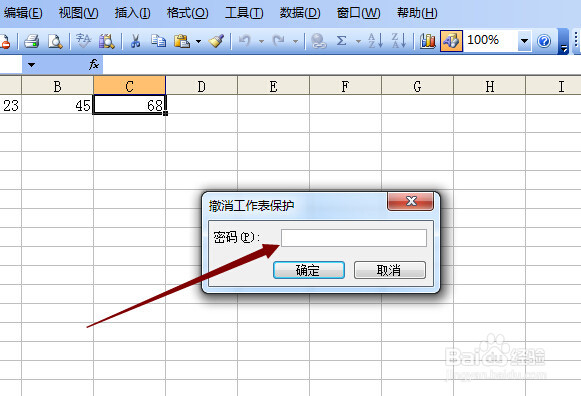581x396 pixels.
Task: Open the Name Box dropdown arrow
Action: pos(31,65)
